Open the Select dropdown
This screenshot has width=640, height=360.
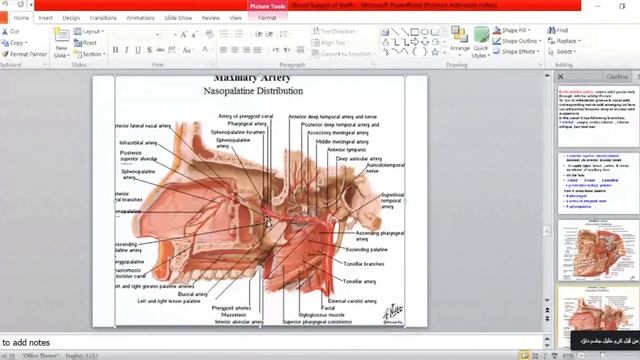tap(562, 52)
